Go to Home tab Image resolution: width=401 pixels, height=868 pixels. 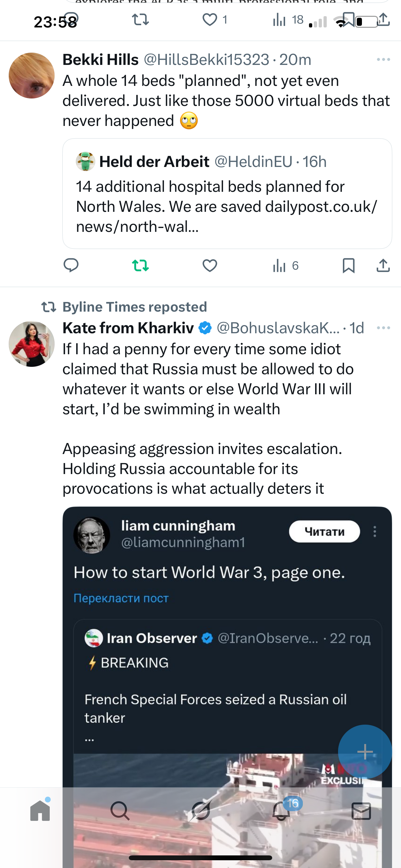pyautogui.click(x=40, y=811)
